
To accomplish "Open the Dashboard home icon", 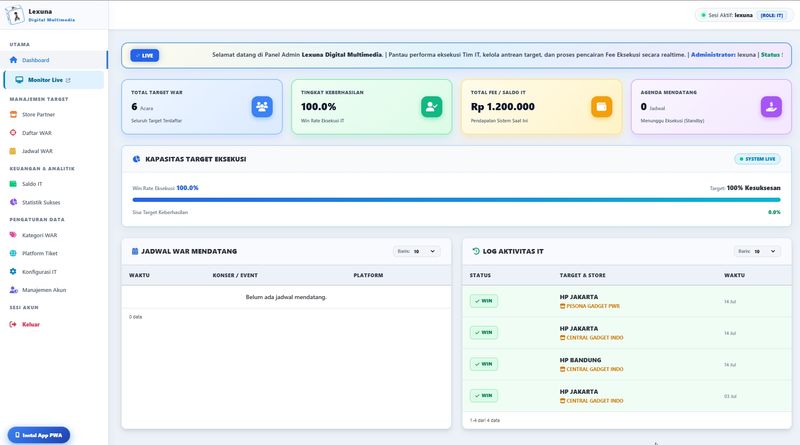I will 13,60.
